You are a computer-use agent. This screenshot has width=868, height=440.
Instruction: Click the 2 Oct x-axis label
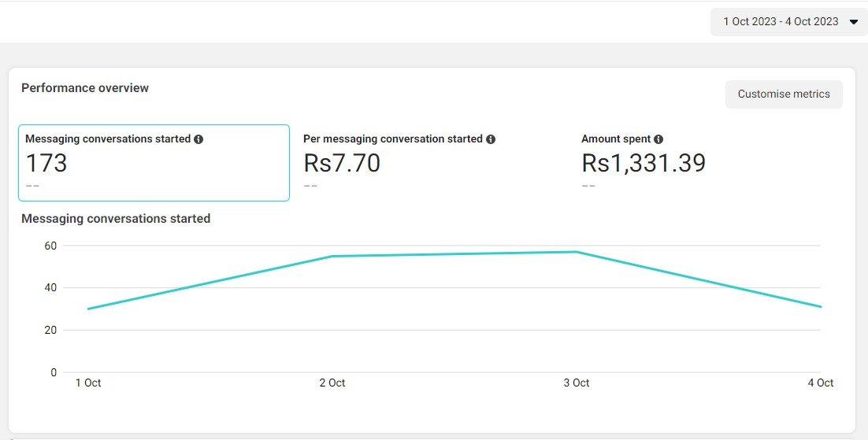tap(332, 383)
